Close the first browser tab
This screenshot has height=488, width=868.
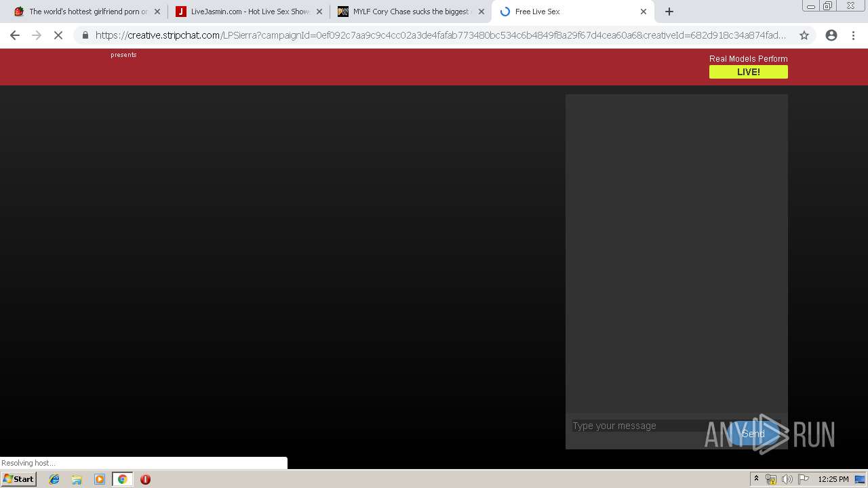pyautogui.click(x=157, y=12)
